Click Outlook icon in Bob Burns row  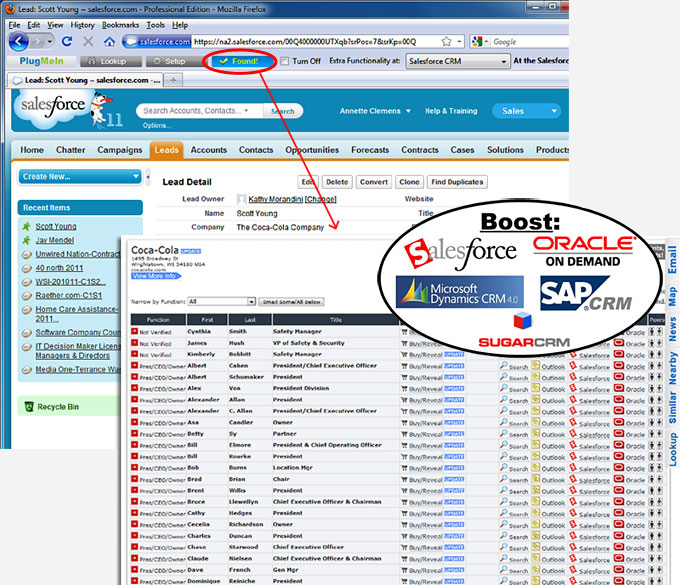pos(536,468)
